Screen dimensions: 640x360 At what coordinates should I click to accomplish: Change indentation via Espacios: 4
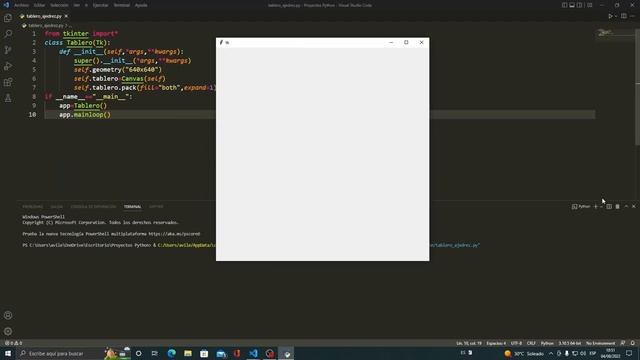click(496, 343)
